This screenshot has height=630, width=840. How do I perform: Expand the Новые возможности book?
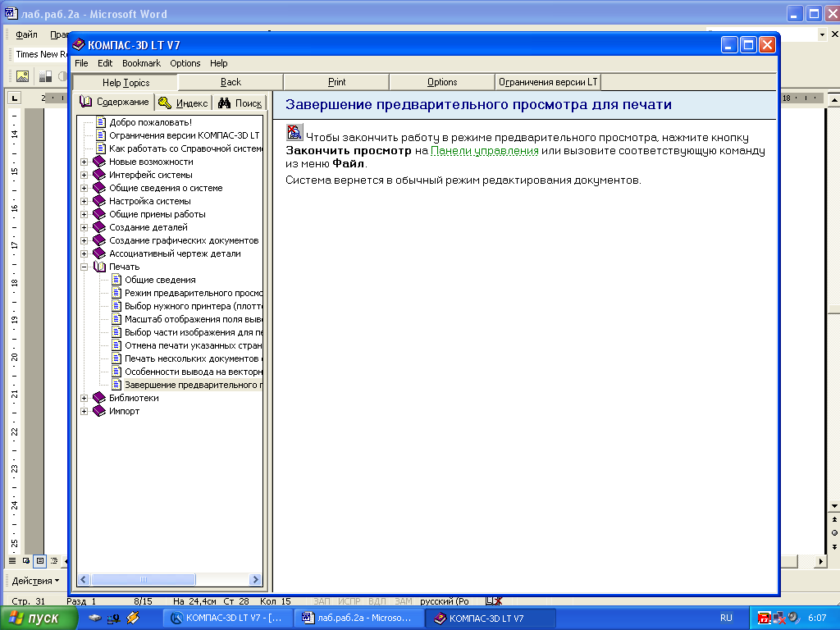pyautogui.click(x=84, y=162)
